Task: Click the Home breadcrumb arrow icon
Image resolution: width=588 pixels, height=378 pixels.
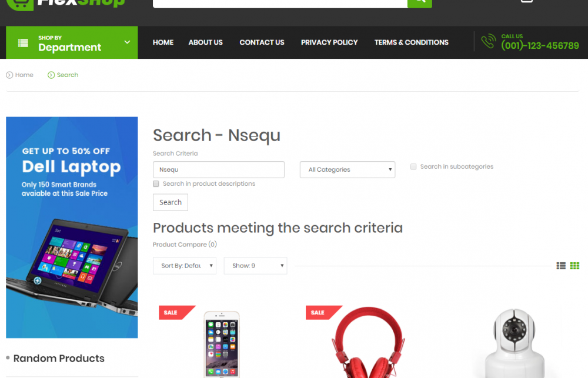Action: click(9, 75)
